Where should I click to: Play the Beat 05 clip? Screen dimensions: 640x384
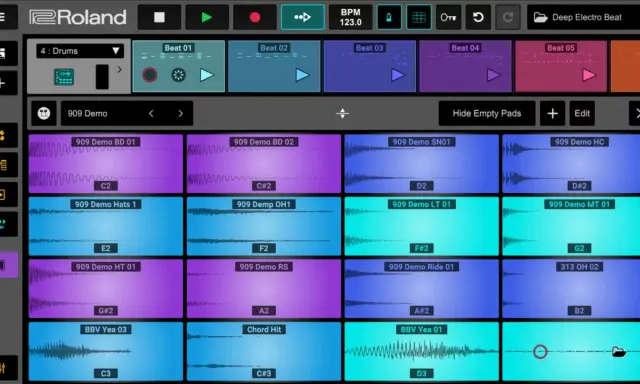[589, 75]
